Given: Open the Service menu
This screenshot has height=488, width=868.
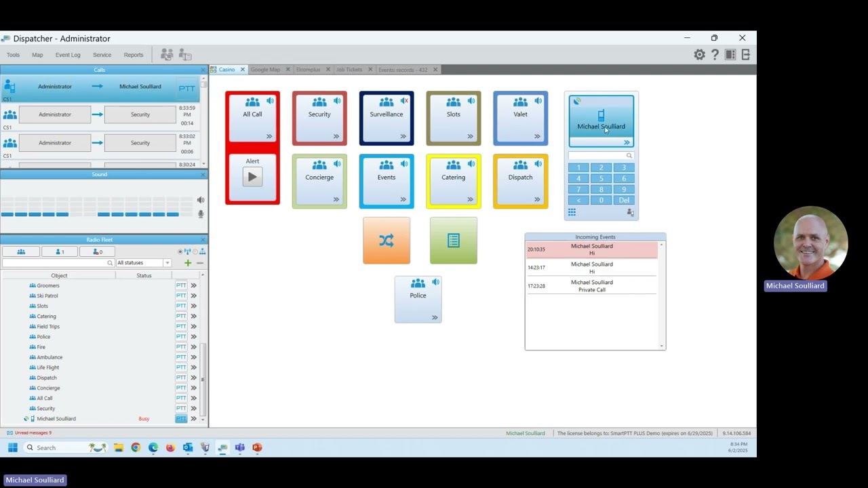Looking at the screenshot, I should pos(102,55).
